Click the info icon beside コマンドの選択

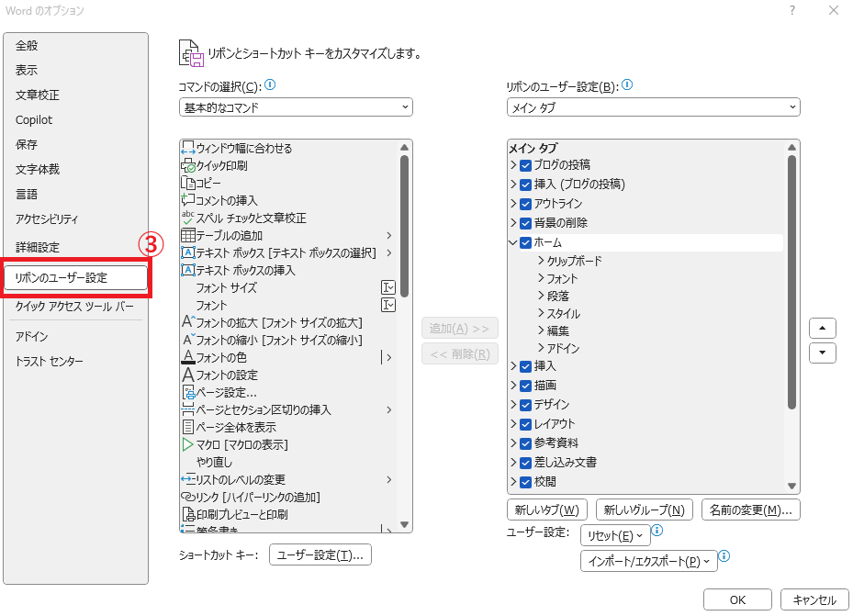(270, 84)
